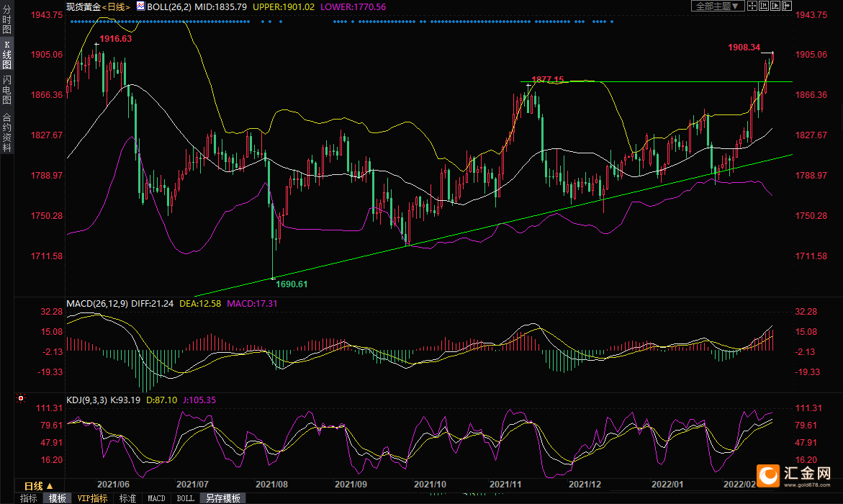
Task: Click the <日线> period label in the title
Action: [x=116, y=7]
